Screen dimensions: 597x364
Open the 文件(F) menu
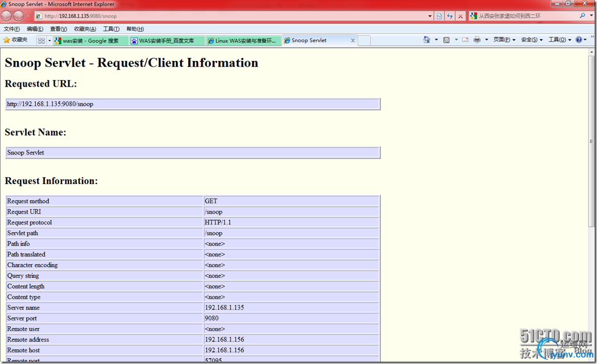click(12, 29)
